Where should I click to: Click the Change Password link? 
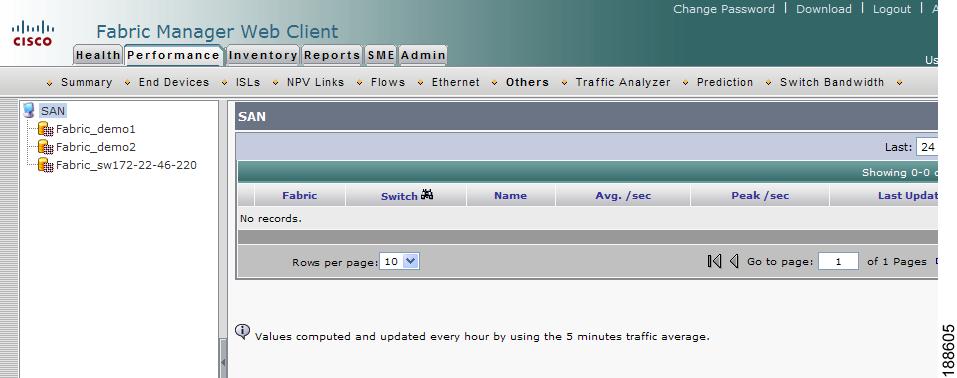tap(724, 9)
